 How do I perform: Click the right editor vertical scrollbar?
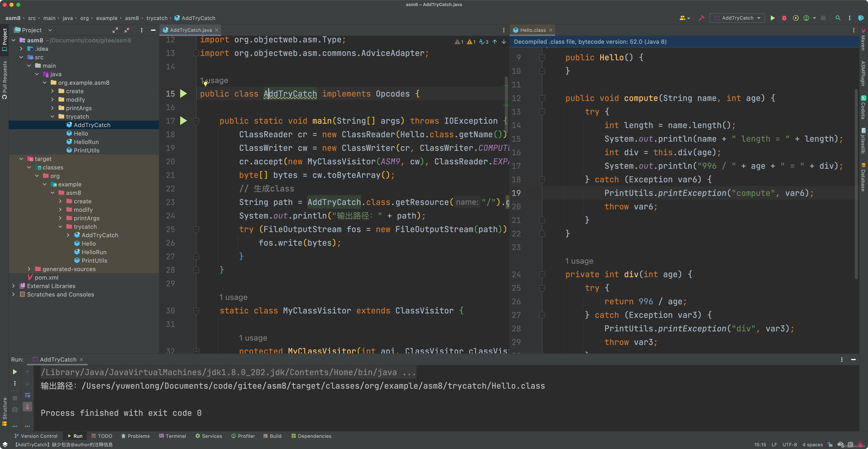856,183
